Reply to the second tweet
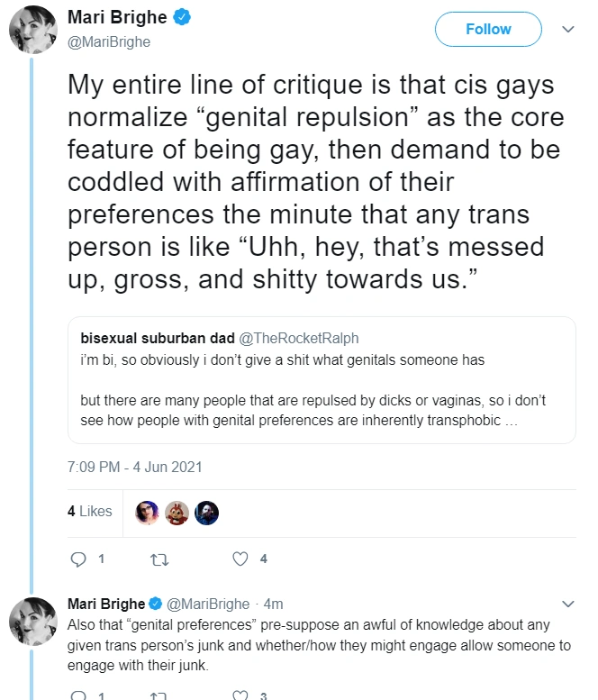 (x=77, y=695)
